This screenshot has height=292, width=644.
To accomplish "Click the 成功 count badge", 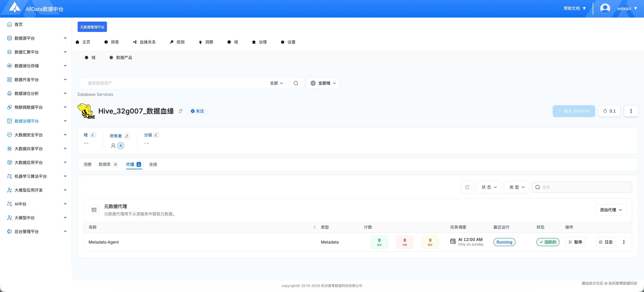I will [x=379, y=242].
